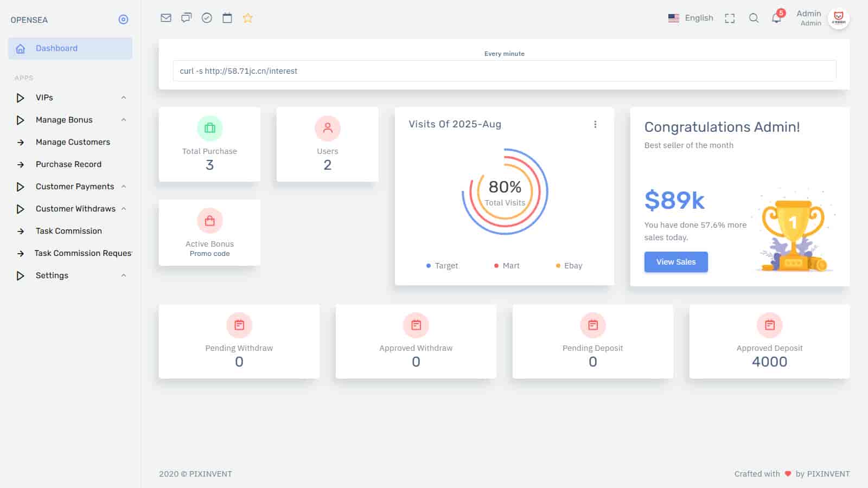Open the calendar icon in top bar
Viewport: 868px width, 488px height.
[x=227, y=18]
